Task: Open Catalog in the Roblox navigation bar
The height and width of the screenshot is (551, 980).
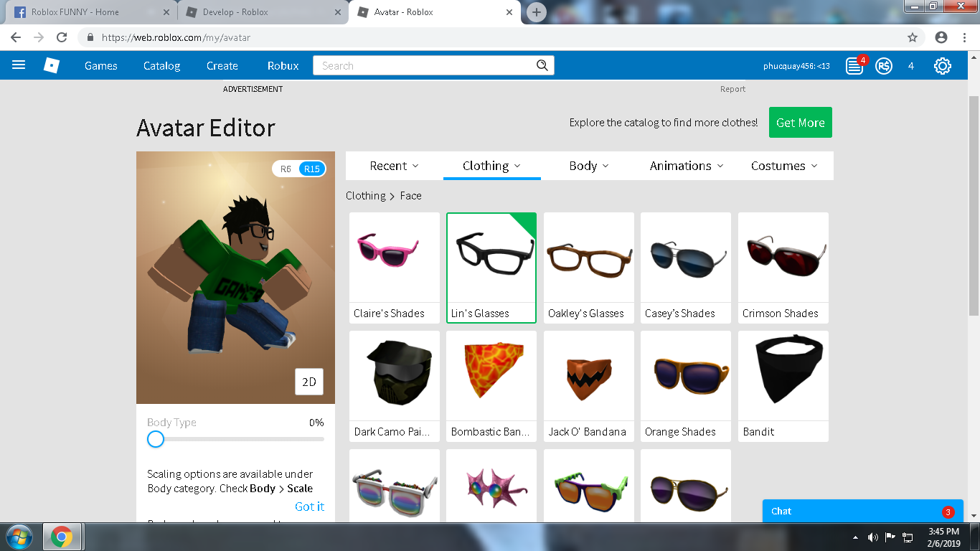Action: pos(161,65)
